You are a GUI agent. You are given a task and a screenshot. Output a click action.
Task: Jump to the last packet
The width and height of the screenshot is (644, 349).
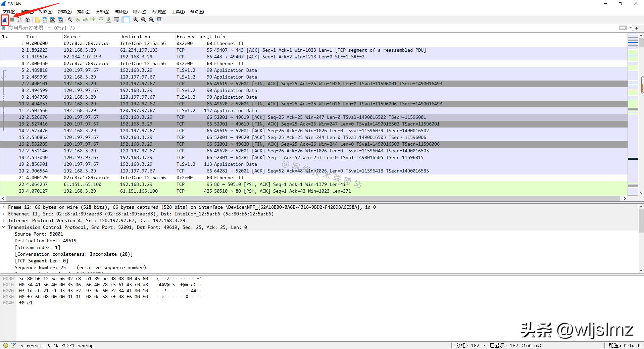pos(109,20)
